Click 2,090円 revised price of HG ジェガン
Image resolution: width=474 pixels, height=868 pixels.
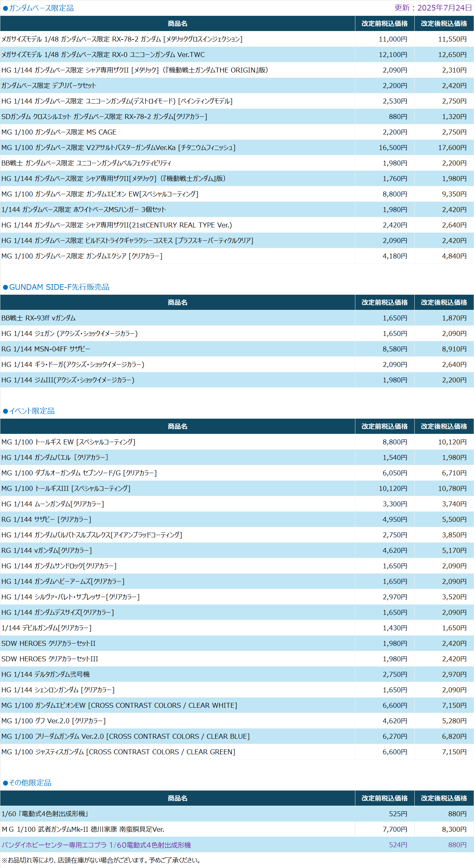pos(454,334)
